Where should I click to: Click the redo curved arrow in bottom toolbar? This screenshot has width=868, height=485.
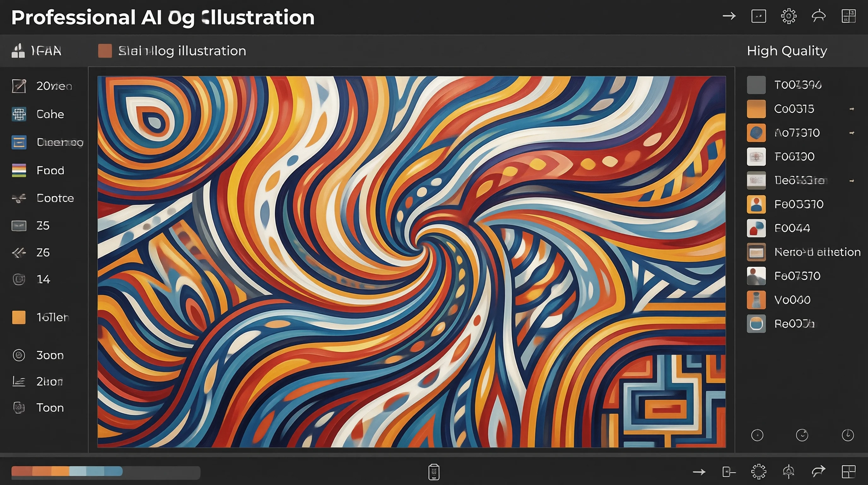(x=818, y=471)
